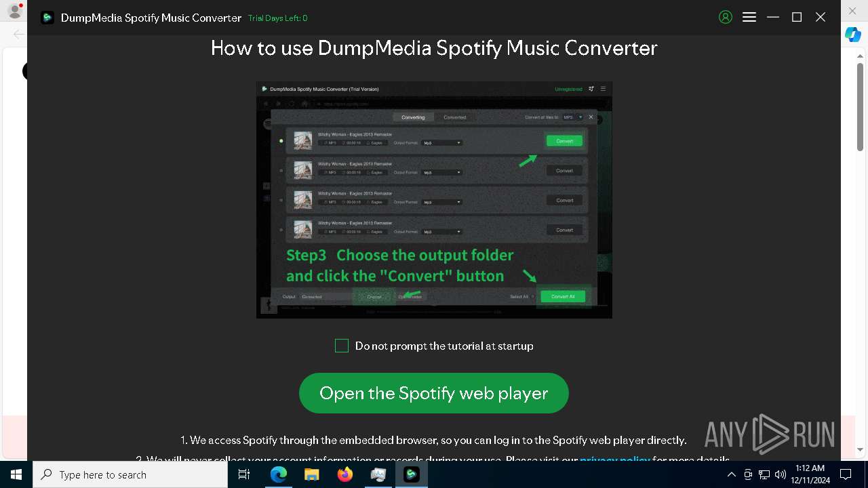This screenshot has width=868, height=488.
Task: Click the profile avatar in background browser window
Action: point(14,10)
